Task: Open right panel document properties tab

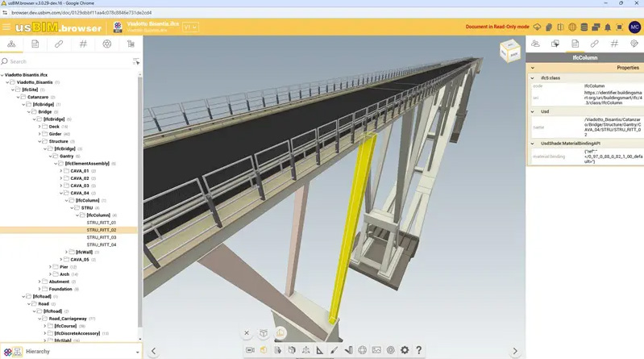Action: click(x=575, y=44)
